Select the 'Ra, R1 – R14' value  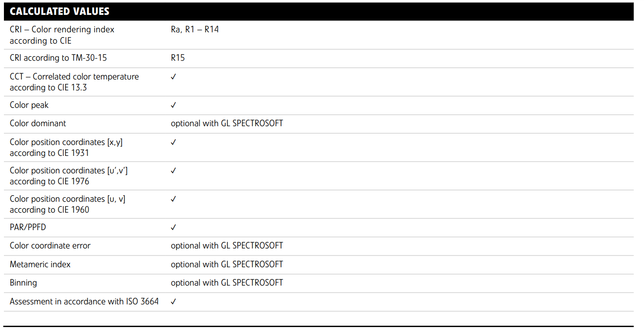195,30
